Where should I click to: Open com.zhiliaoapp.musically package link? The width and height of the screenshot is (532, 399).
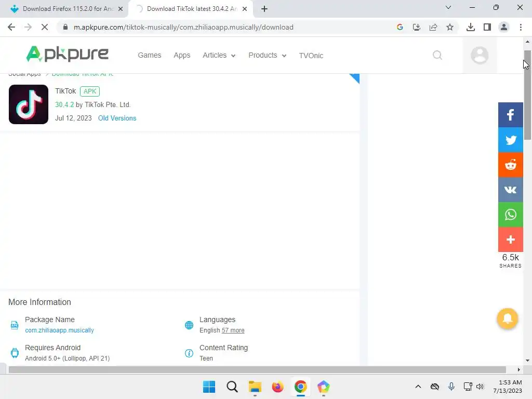click(x=59, y=330)
